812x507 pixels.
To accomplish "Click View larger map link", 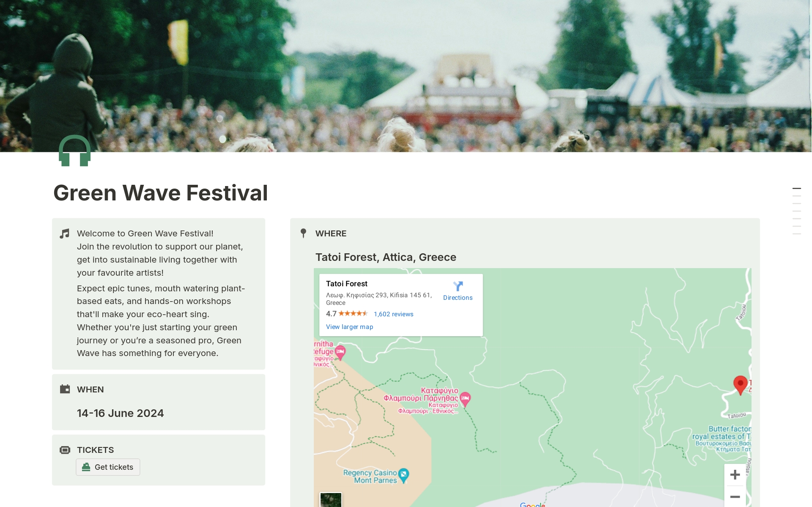I will point(349,327).
